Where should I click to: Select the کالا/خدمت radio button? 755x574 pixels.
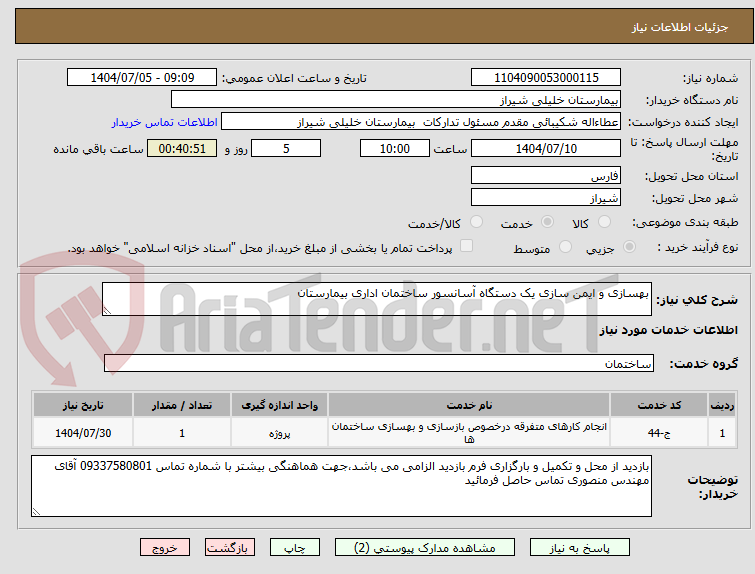click(x=476, y=222)
